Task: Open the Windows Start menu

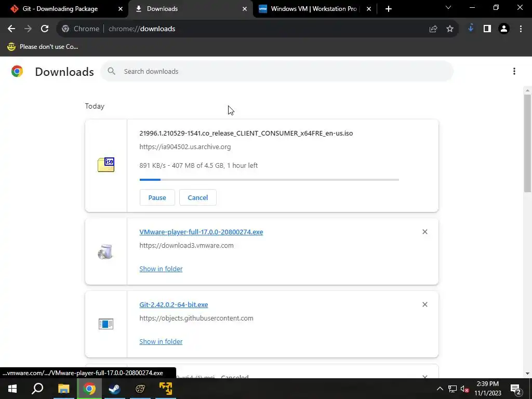Action: [x=12, y=389]
